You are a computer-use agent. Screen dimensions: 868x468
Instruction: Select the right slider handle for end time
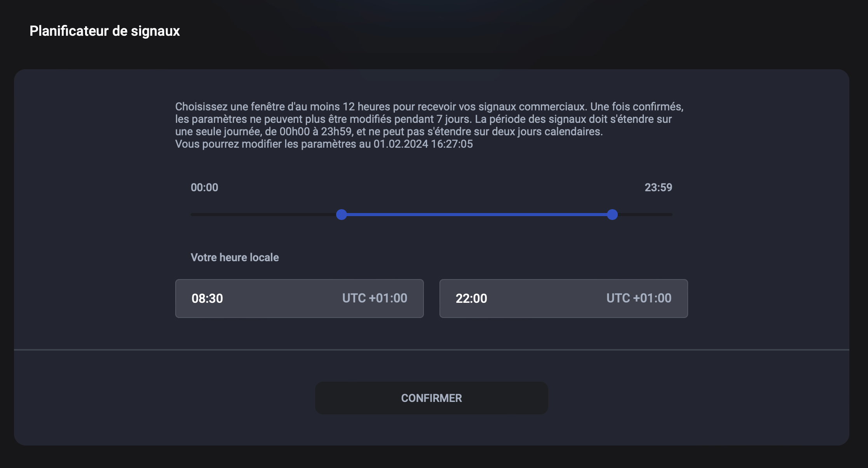(x=612, y=215)
